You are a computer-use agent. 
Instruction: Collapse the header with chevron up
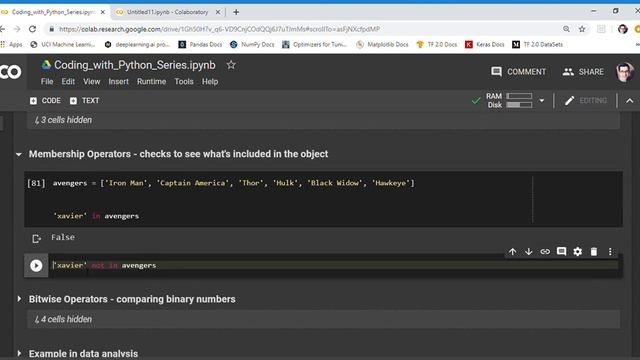pos(630,100)
